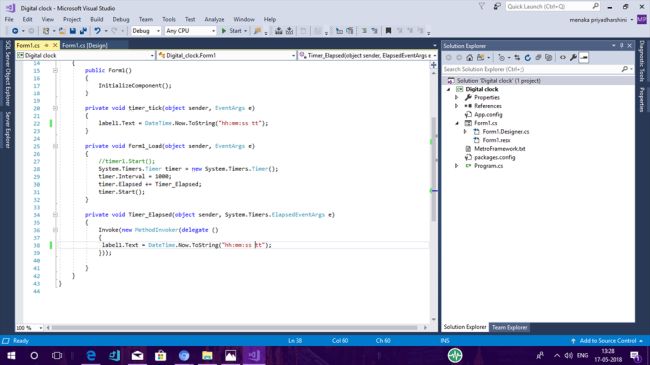
Task: Open Properties wrench icon in Solution Explorer
Action: [573, 58]
